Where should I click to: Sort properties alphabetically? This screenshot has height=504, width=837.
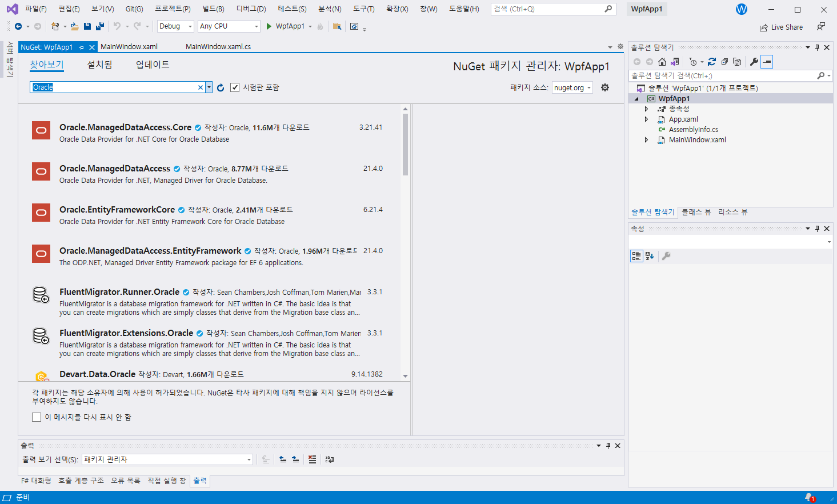[650, 256]
